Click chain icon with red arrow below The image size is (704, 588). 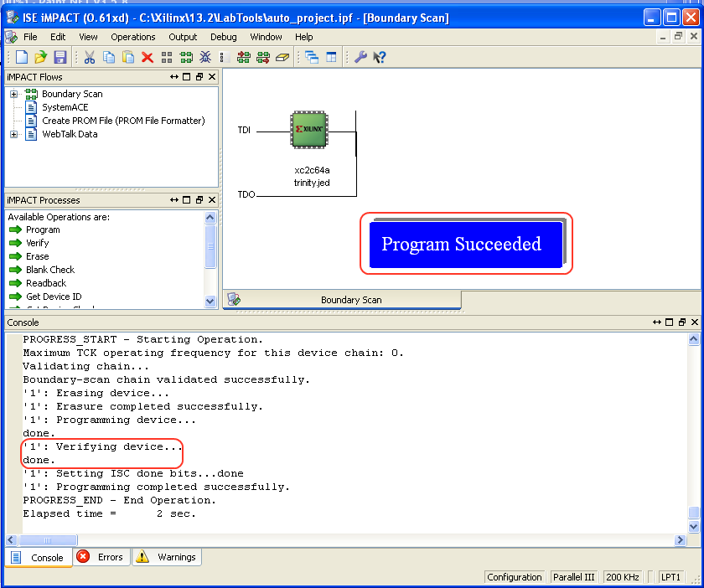(263, 57)
